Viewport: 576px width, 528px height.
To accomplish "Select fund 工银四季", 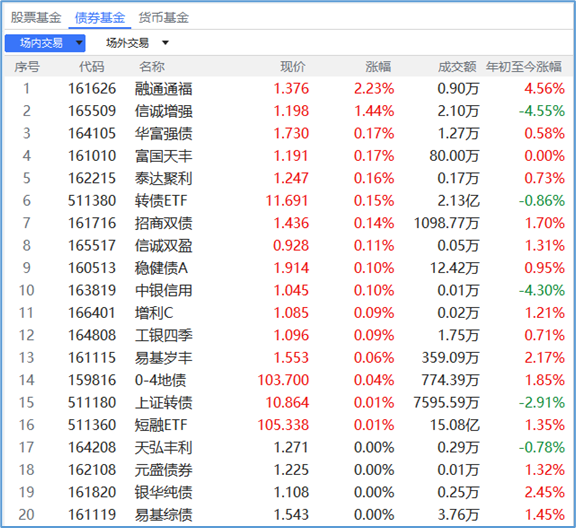I will (163, 335).
